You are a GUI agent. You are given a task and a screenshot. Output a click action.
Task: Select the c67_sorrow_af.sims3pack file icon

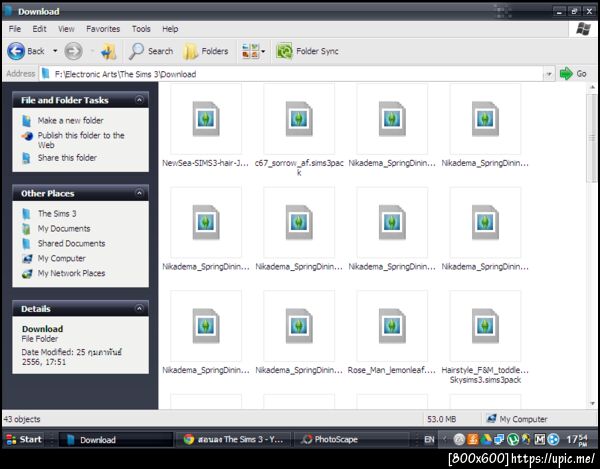coord(299,119)
